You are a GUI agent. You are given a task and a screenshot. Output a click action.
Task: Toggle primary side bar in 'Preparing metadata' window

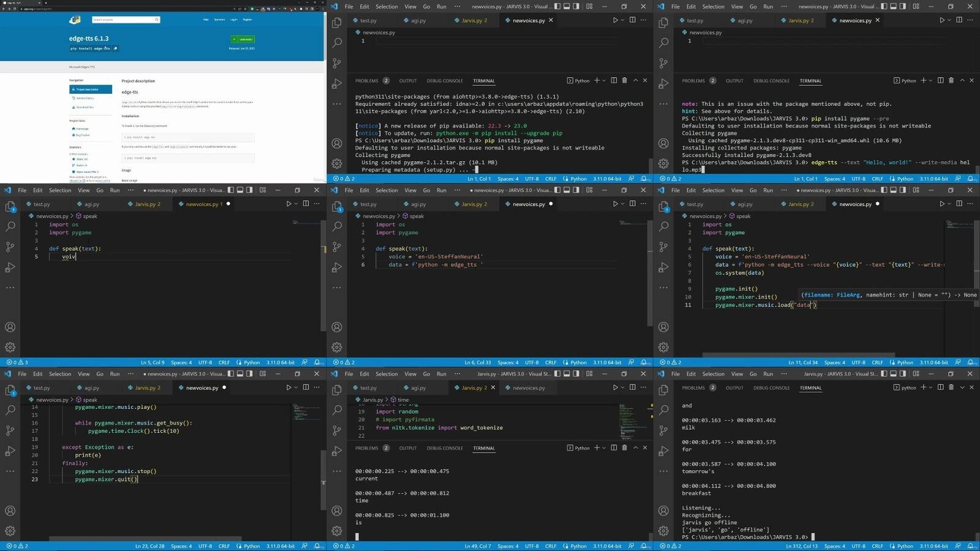click(x=557, y=6)
